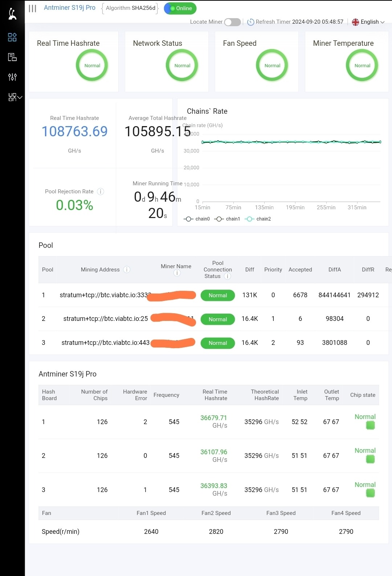
Task: Open the miner log icon in sidebar
Action: 12,57
